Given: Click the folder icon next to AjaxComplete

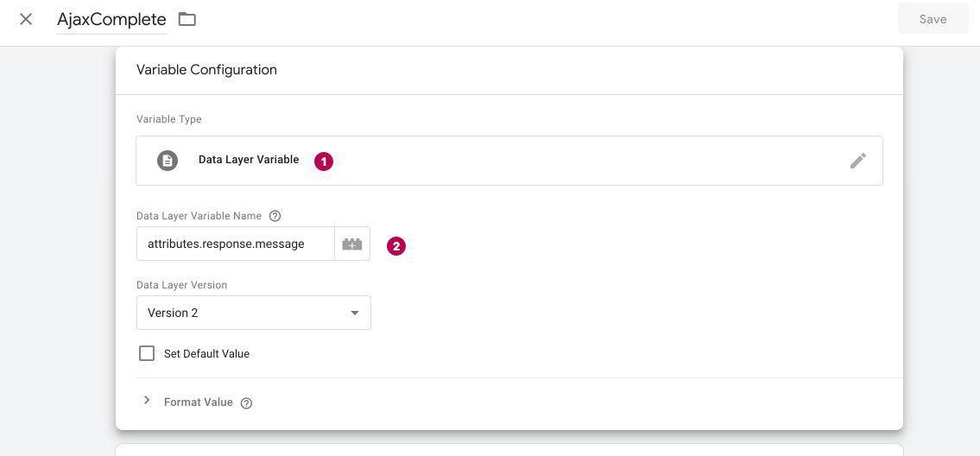Looking at the screenshot, I should 187,19.
